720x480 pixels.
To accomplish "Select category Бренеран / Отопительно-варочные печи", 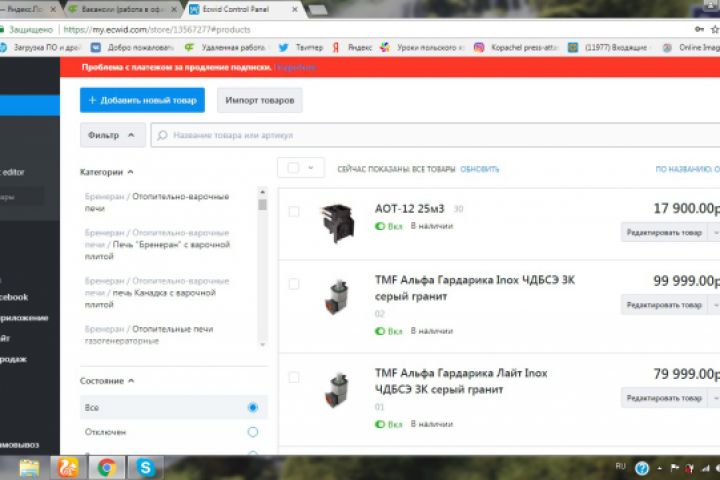I will coord(157,203).
